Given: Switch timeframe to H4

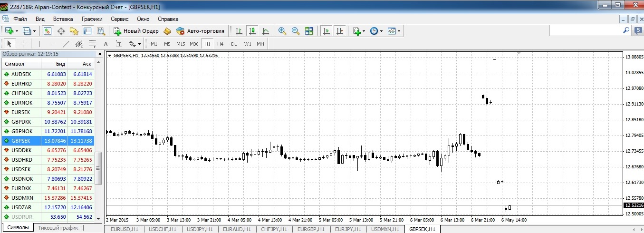Looking at the screenshot, I should tap(221, 44).
